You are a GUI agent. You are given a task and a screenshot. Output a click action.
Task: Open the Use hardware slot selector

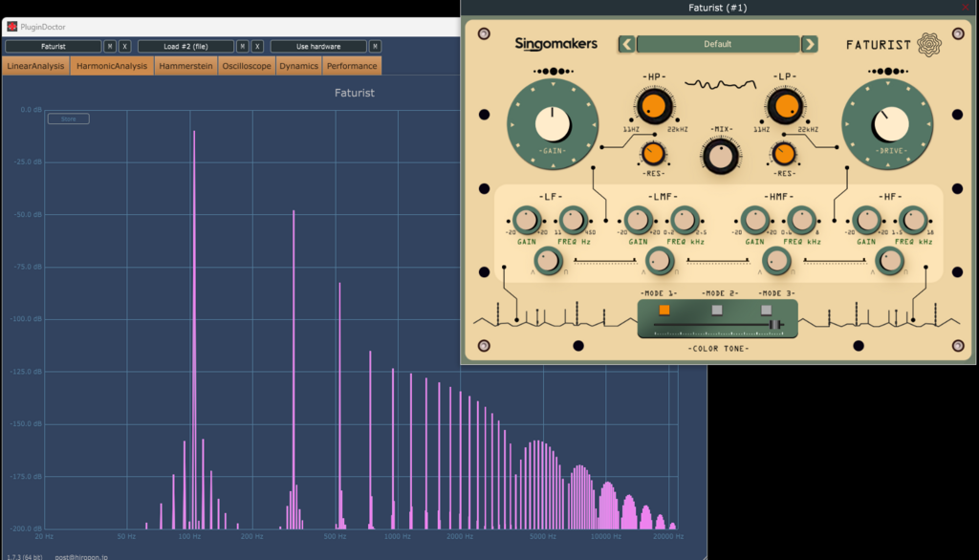318,46
